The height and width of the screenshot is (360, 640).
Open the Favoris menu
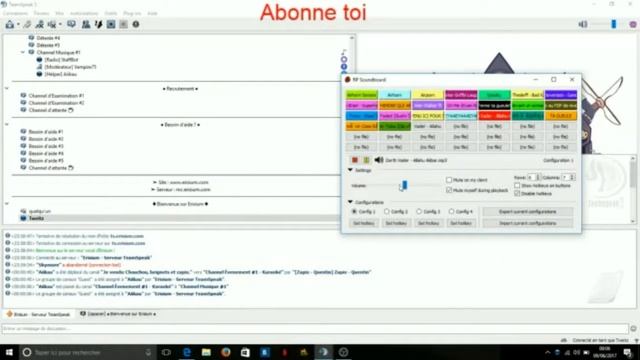[41, 13]
